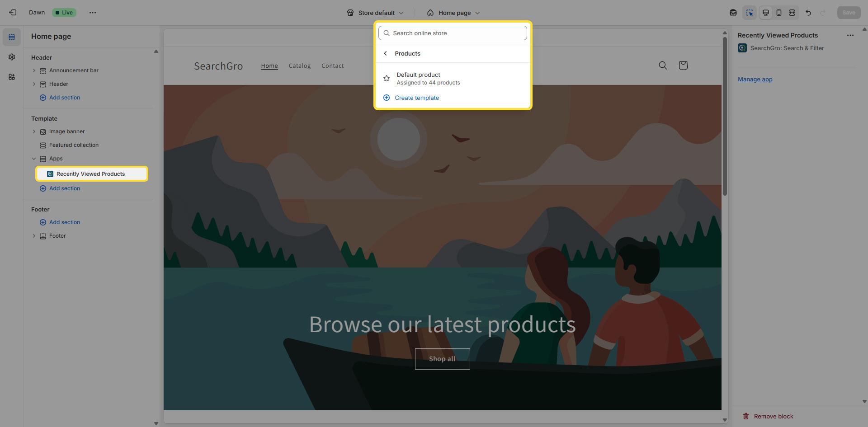Go back from the Products list
Screen dimensions: 868x427
click(385, 53)
